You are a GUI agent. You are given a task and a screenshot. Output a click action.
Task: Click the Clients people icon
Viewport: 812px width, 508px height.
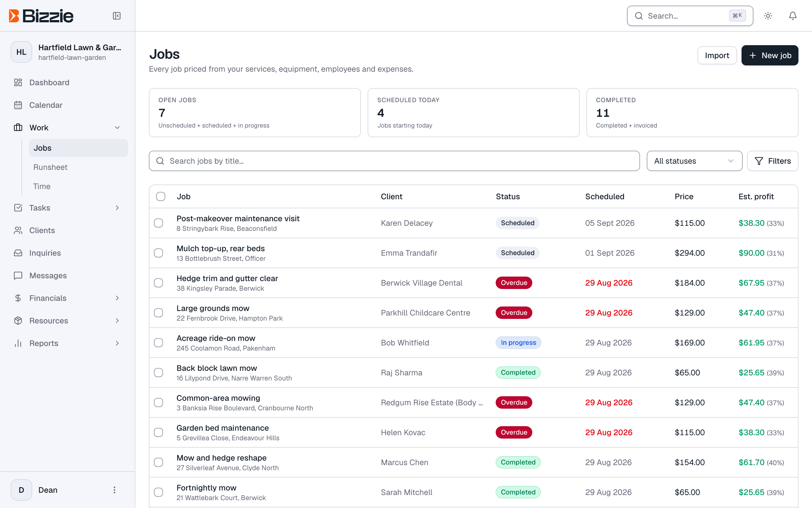pyautogui.click(x=18, y=231)
